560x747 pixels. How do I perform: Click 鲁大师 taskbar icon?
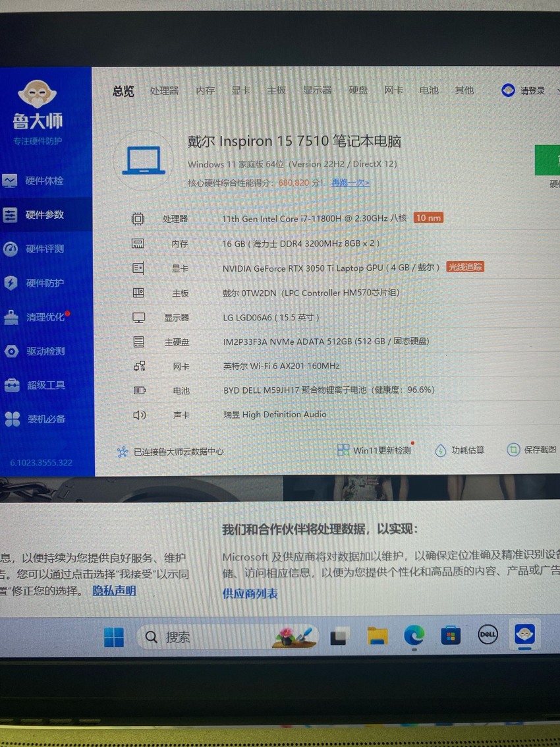pyautogui.click(x=524, y=634)
